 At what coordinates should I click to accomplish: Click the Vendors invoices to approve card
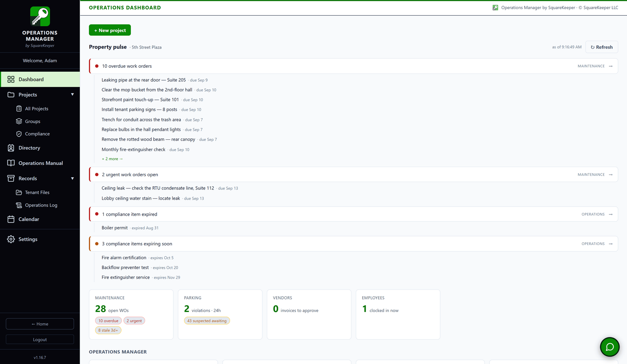pyautogui.click(x=309, y=314)
